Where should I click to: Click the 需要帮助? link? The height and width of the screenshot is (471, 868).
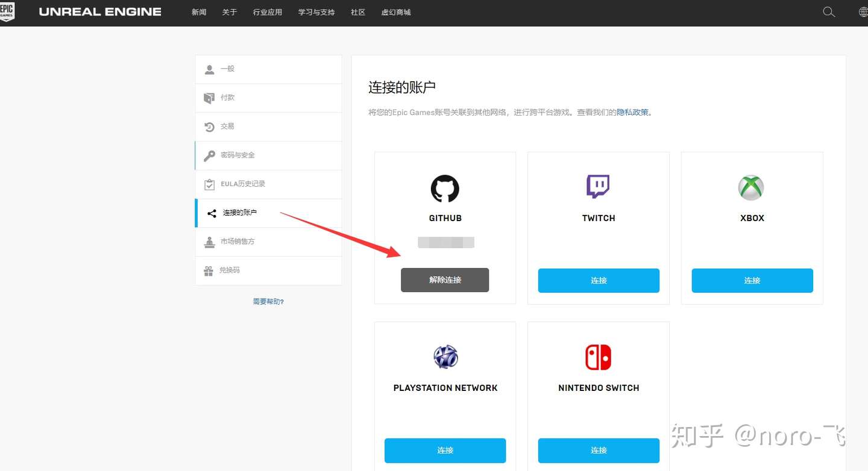(268, 302)
